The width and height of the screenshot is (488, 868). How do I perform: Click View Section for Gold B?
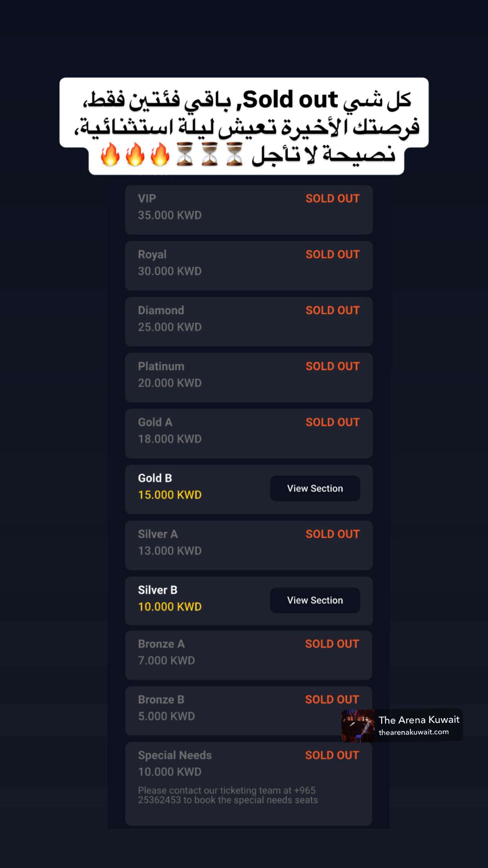tap(315, 488)
